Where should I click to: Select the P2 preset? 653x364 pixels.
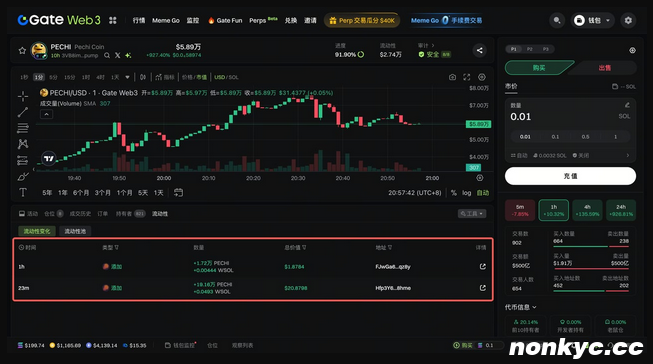point(530,49)
